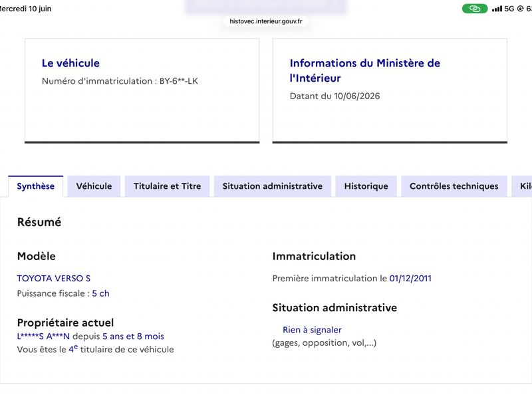Click the registration number BY-6**-LK text
Image resolution: width=532 pixels, height=399 pixels.
click(179, 81)
